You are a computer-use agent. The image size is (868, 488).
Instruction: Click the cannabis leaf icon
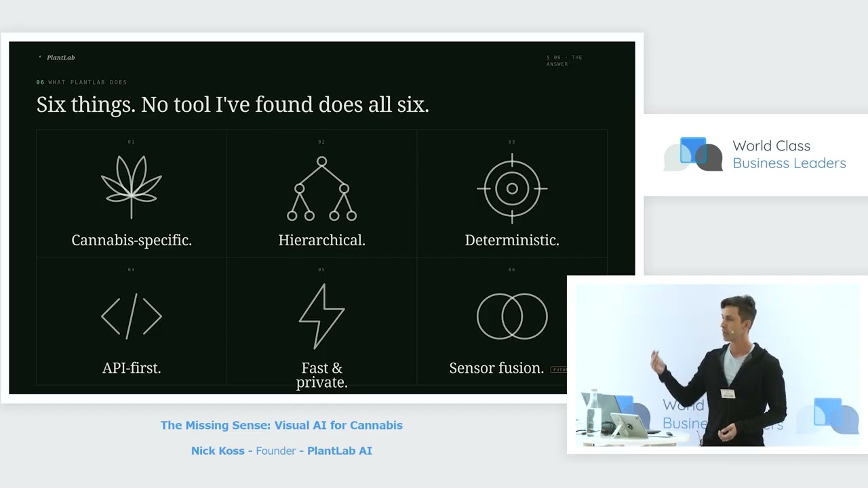click(x=132, y=187)
